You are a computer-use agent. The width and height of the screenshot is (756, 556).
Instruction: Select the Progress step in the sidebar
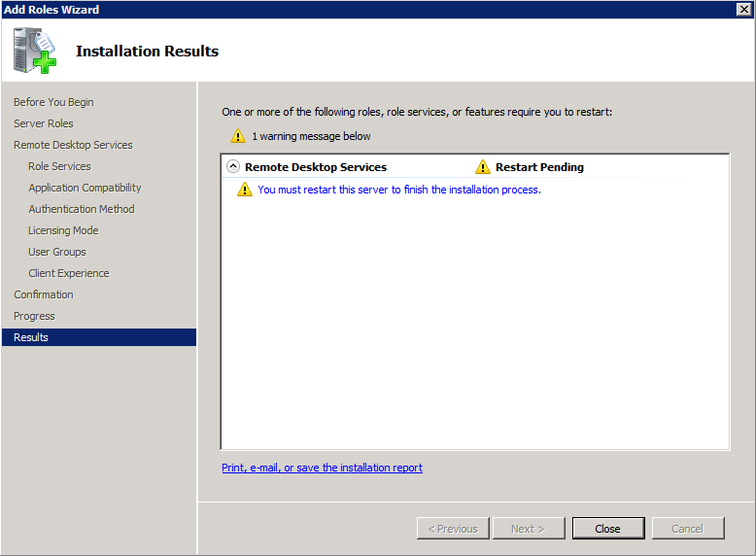pos(34,316)
